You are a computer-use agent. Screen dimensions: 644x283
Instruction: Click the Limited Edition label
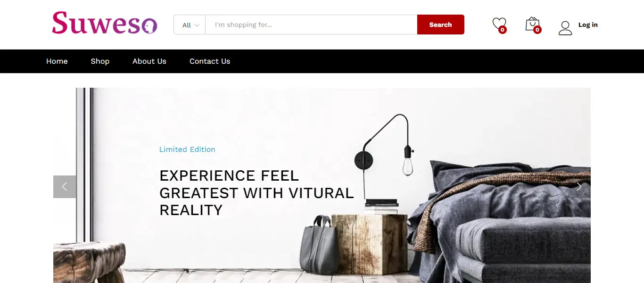[187, 150]
